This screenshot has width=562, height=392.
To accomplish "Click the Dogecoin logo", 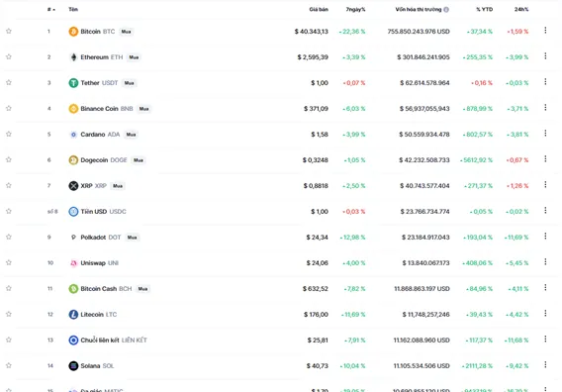I will tap(73, 160).
